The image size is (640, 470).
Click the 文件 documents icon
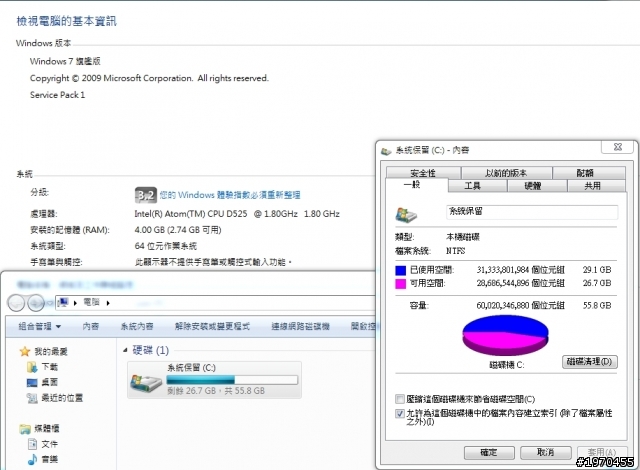32,444
